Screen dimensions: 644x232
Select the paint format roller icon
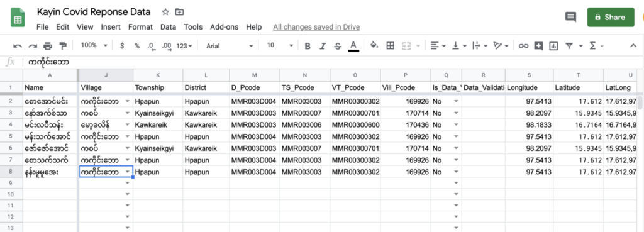click(x=63, y=45)
